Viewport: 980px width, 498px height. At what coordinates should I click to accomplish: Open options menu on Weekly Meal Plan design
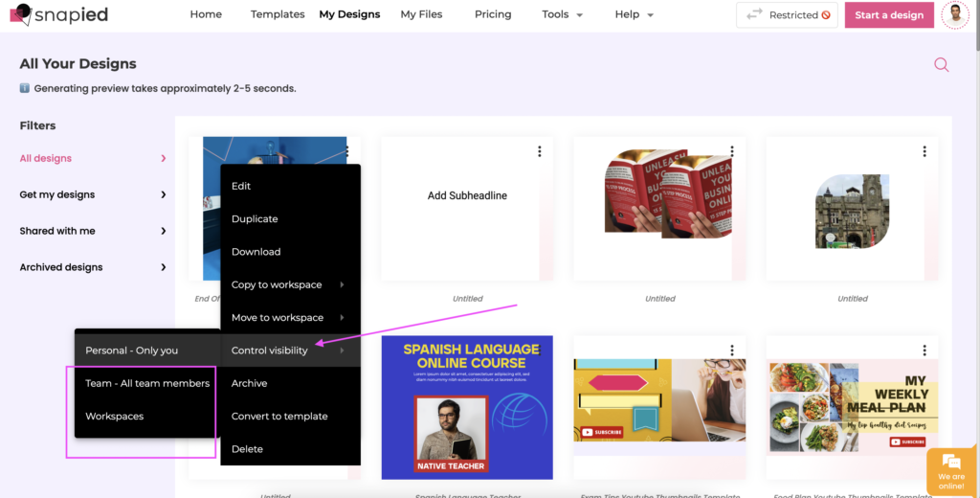[924, 351]
